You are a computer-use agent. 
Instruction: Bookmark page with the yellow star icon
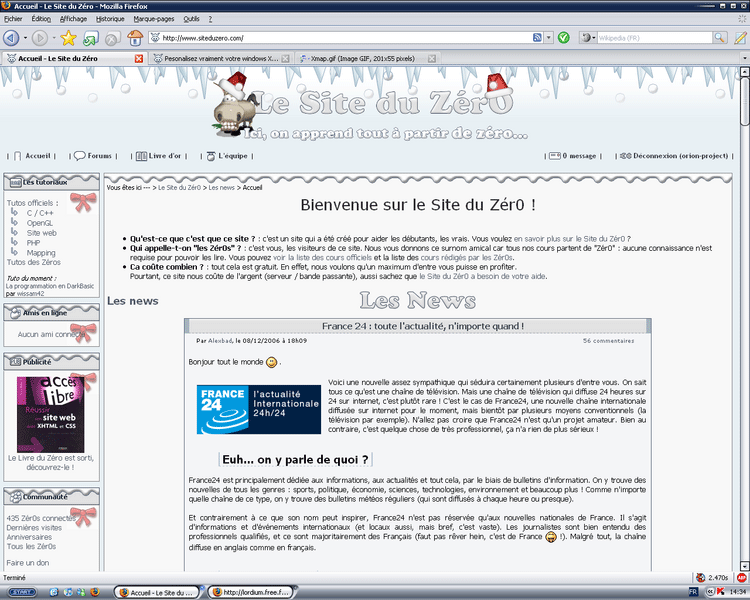(68, 38)
